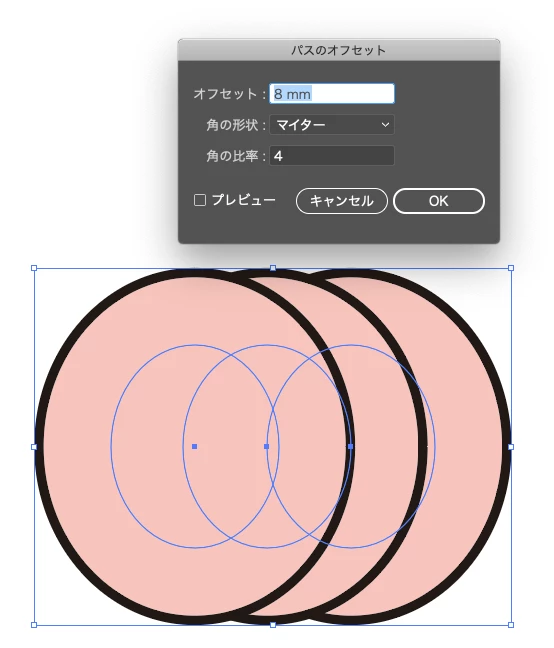The height and width of the screenshot is (648, 554).
Task: Click the 角の比率 input field
Action: tap(332, 156)
